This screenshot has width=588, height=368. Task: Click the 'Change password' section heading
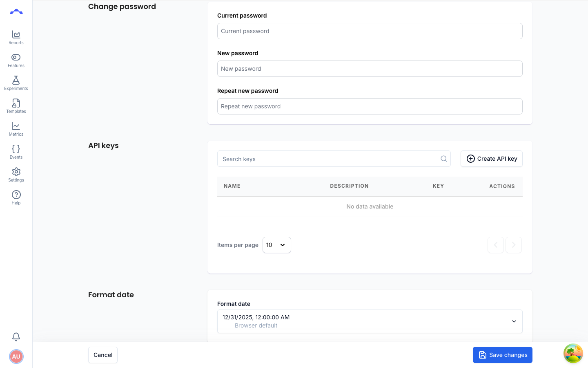pos(122,7)
